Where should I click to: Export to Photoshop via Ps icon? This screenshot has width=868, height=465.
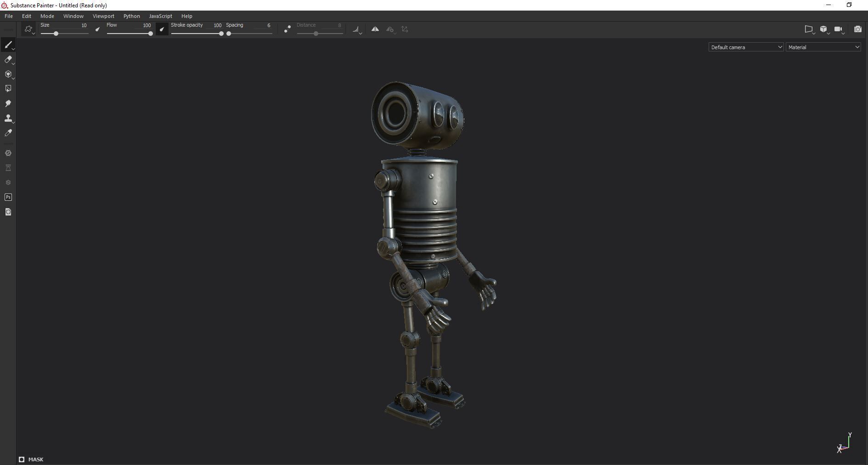click(8, 197)
